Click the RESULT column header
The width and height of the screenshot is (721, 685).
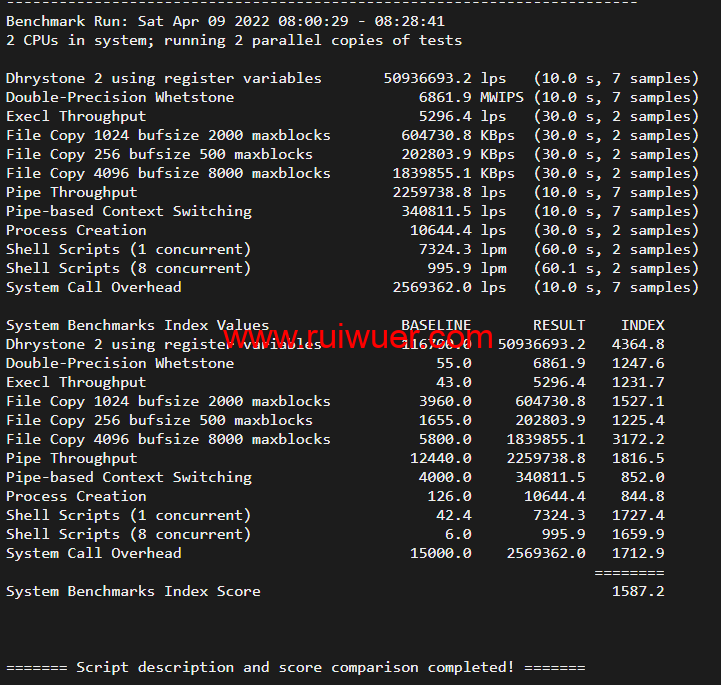[559, 325]
